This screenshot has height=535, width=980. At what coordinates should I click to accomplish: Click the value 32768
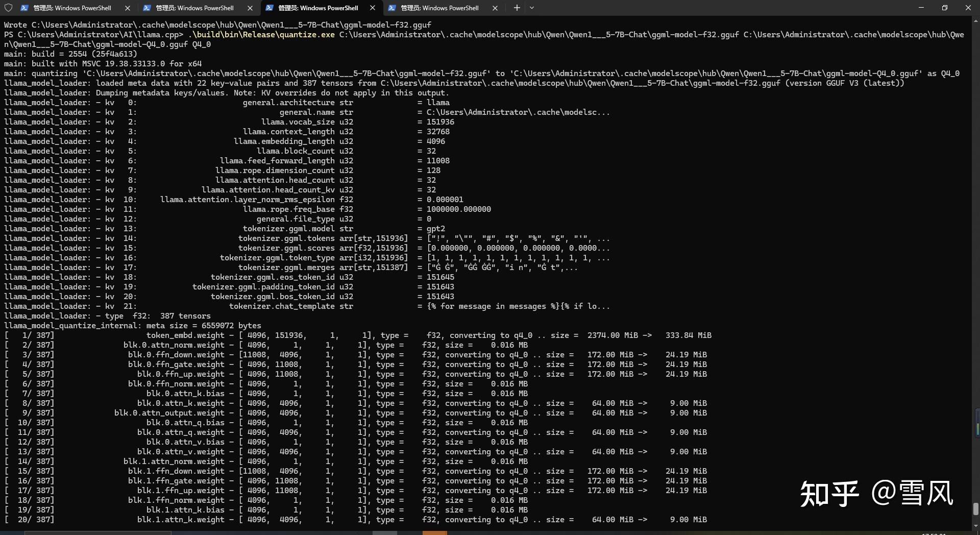[x=438, y=132]
